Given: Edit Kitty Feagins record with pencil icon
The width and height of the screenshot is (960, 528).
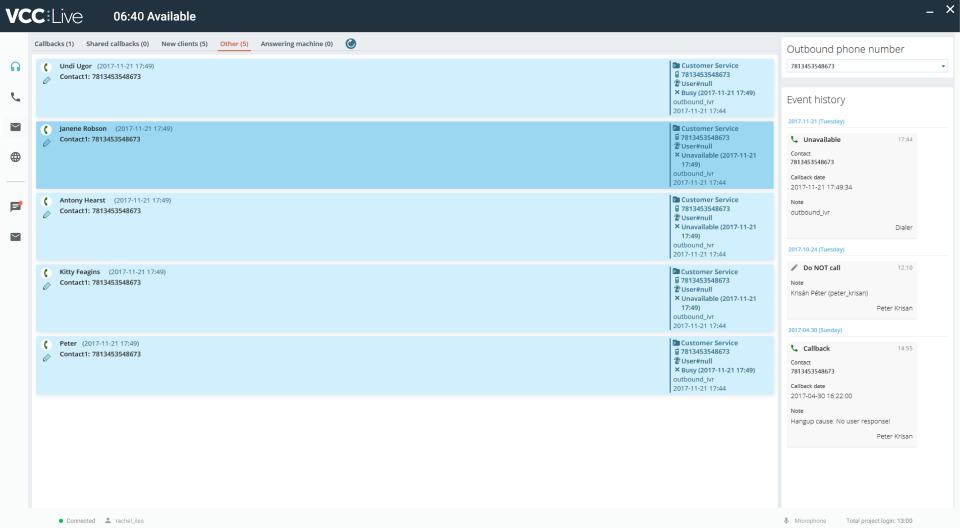Looking at the screenshot, I should 47,287.
